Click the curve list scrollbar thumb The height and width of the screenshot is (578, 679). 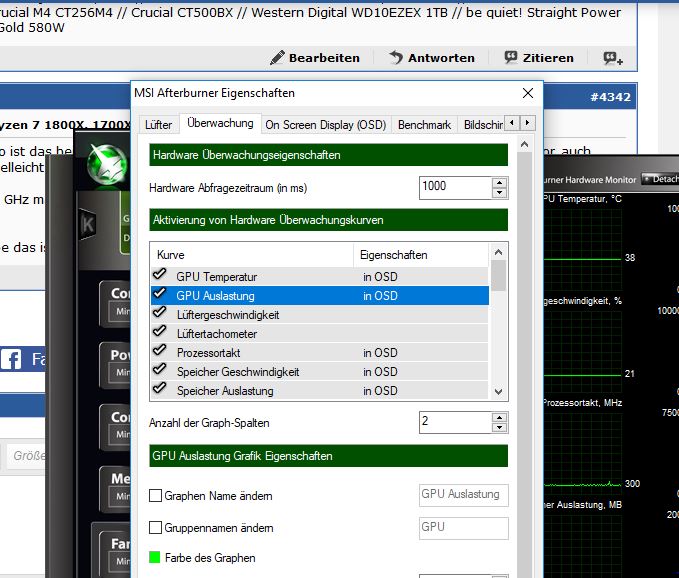click(498, 275)
